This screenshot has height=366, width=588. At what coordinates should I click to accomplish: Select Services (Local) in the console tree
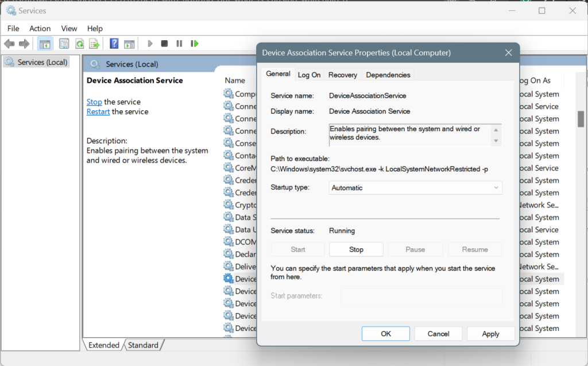tap(37, 62)
